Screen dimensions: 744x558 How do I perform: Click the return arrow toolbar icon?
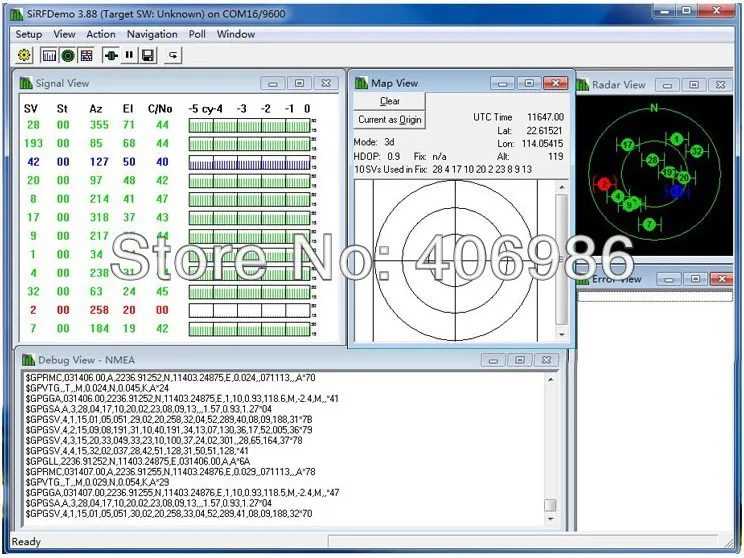(173, 56)
